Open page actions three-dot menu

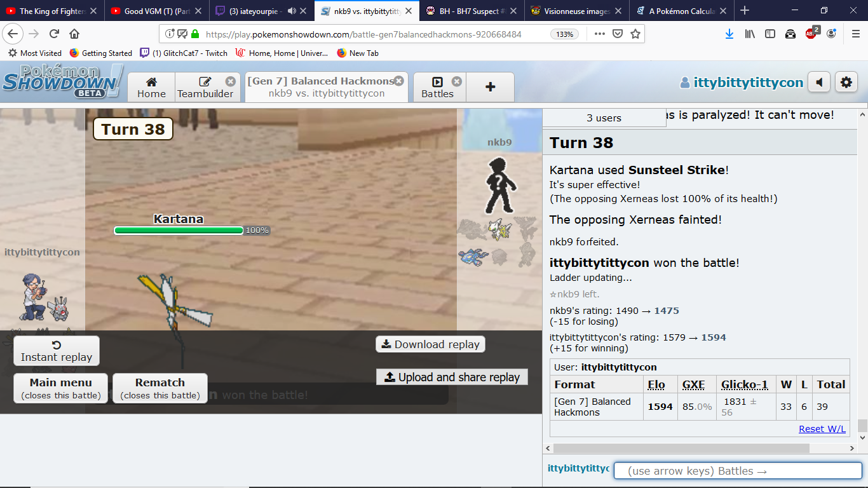[600, 34]
